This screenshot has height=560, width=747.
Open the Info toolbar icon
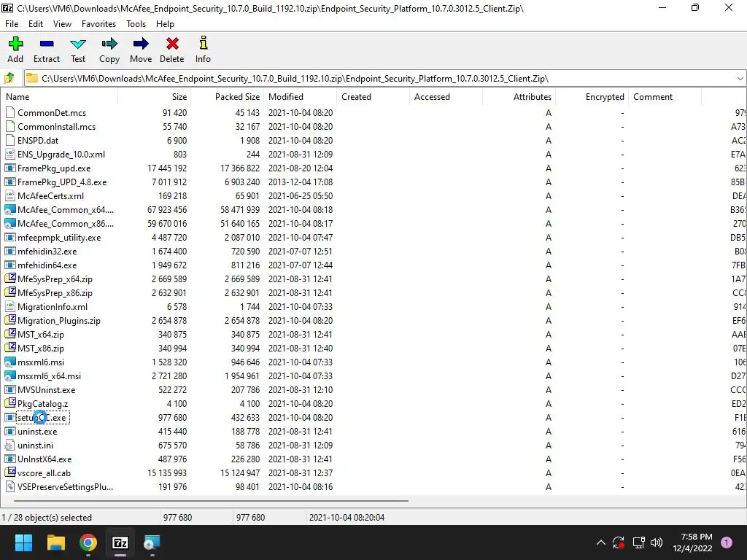click(x=203, y=43)
